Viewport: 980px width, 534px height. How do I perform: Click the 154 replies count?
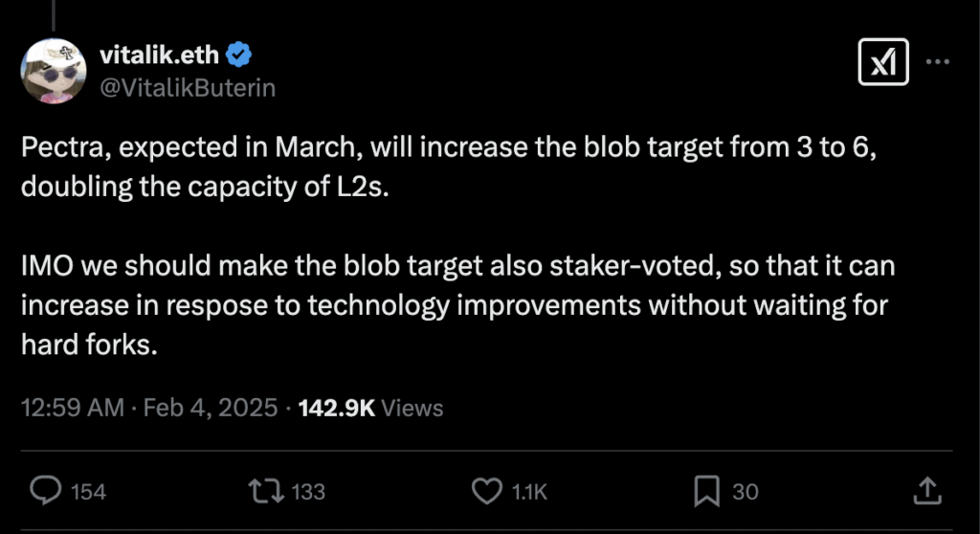point(89,492)
